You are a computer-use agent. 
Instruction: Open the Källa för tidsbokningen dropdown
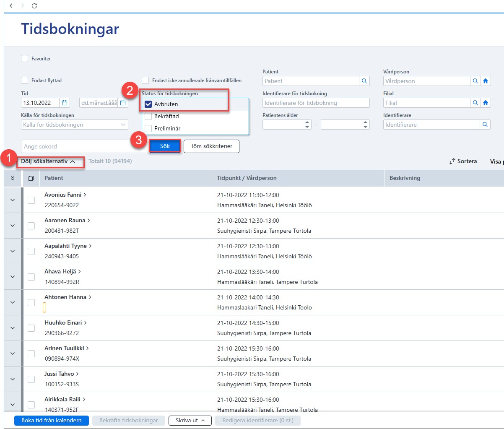click(74, 125)
